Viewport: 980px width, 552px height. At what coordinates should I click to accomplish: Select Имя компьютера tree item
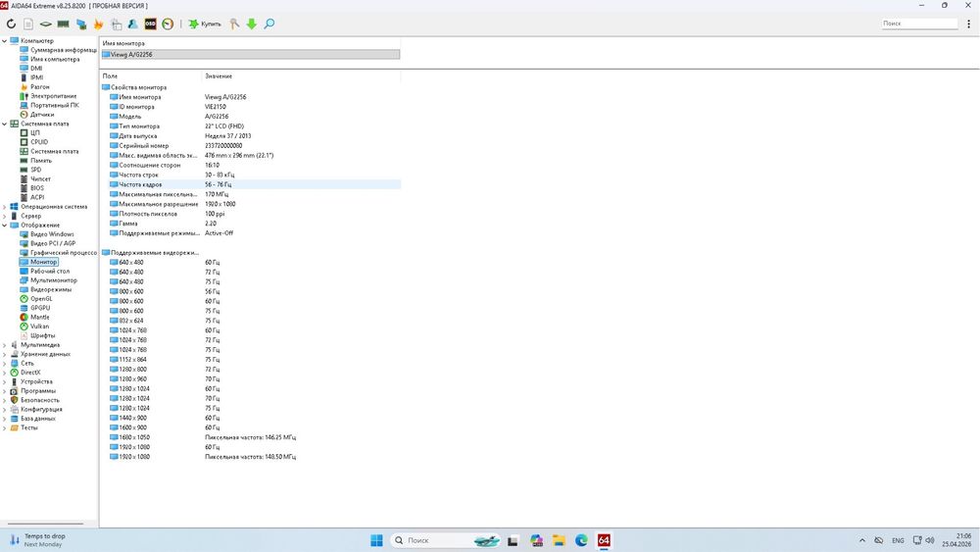[50, 59]
